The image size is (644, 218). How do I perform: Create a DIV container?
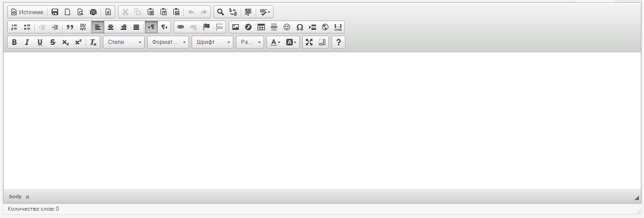click(83, 27)
